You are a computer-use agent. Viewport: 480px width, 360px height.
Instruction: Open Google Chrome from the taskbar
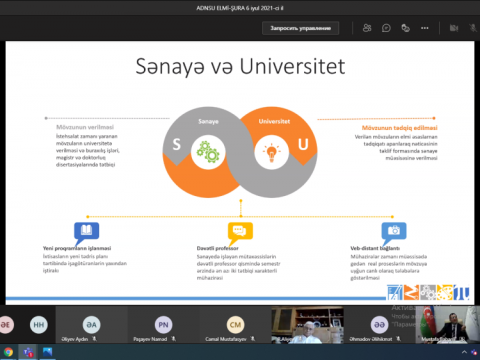(8, 352)
